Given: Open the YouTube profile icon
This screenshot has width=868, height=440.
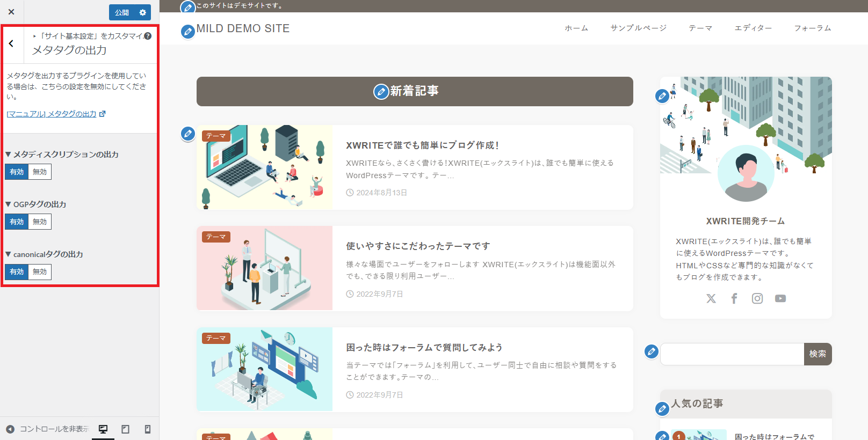Looking at the screenshot, I should click(x=780, y=298).
